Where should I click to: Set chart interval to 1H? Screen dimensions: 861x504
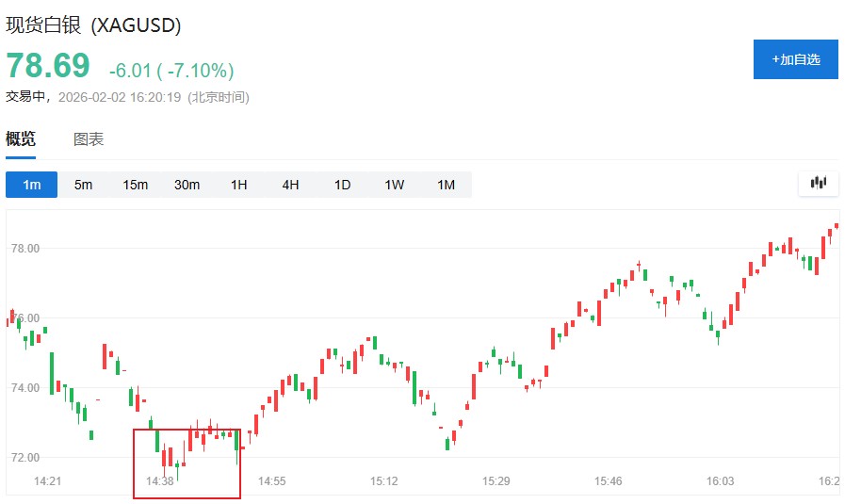239,185
